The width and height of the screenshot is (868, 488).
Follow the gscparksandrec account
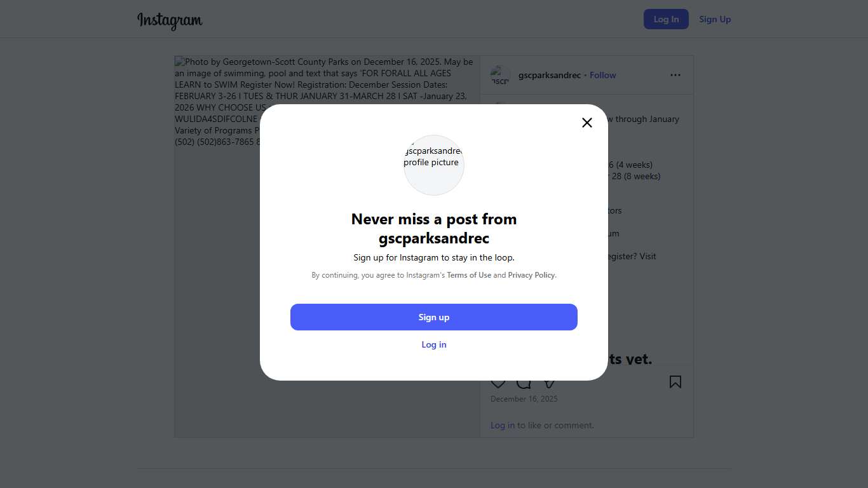point(602,75)
